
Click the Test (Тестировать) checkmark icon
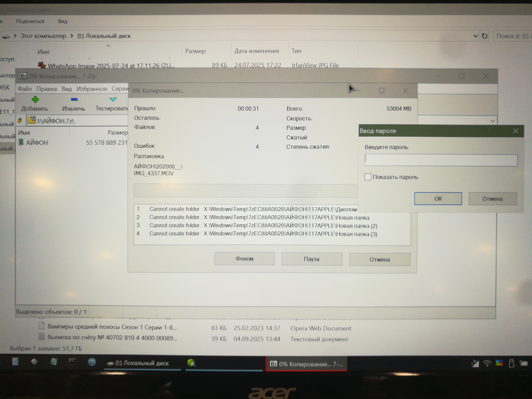click(x=113, y=99)
